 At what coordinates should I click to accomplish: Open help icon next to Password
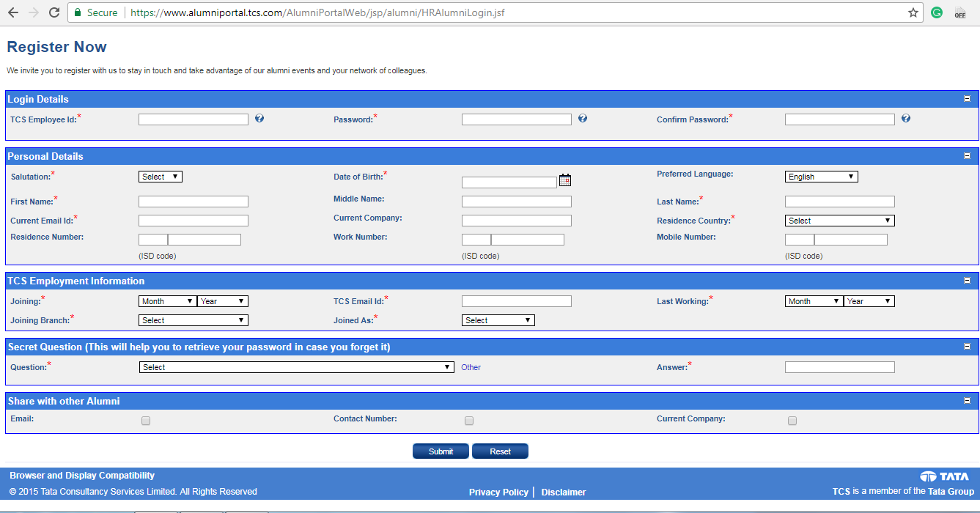coord(583,118)
